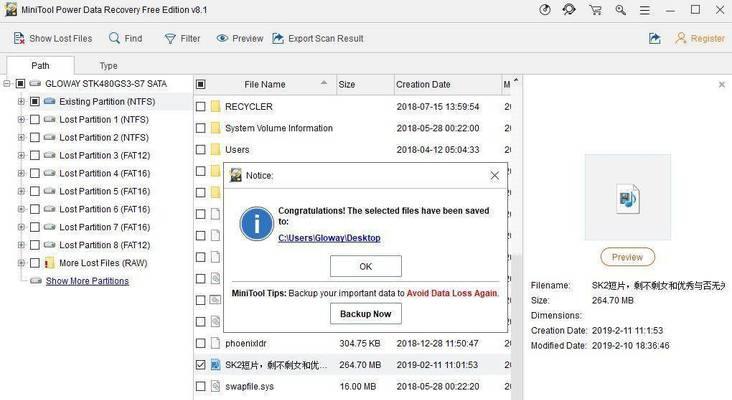The width and height of the screenshot is (732, 400).
Task: Click the phoenixldr file icon
Action: pyautogui.click(x=215, y=344)
